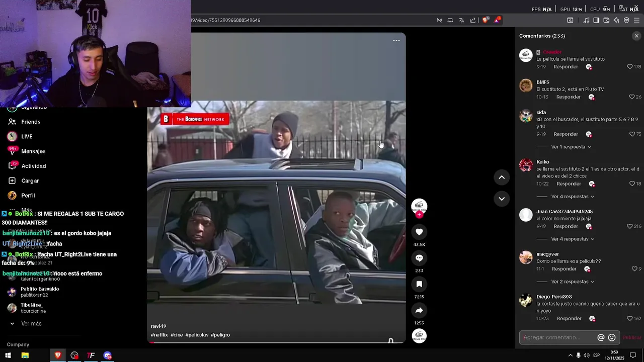
Task: Click the #netflix hashtag
Action: pyautogui.click(x=159, y=335)
